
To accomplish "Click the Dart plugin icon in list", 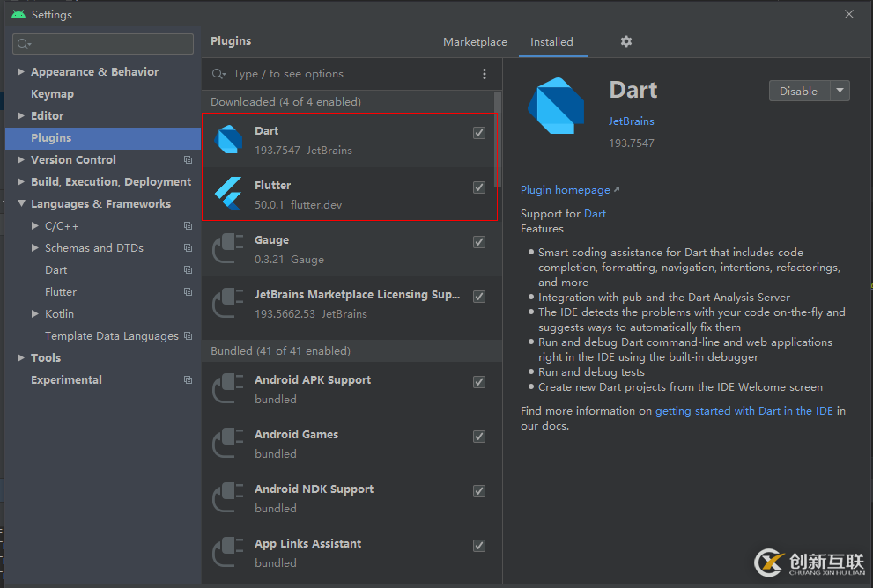I will [x=229, y=140].
